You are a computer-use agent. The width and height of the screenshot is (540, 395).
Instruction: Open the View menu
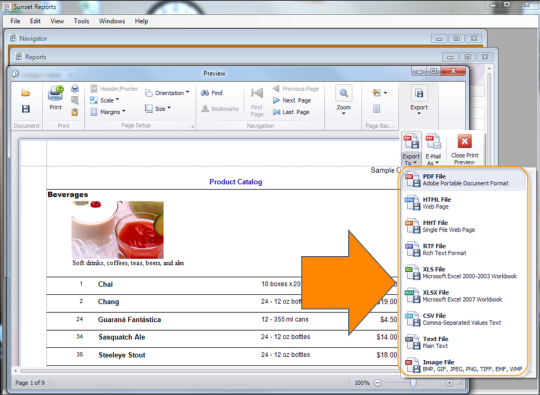pos(57,21)
